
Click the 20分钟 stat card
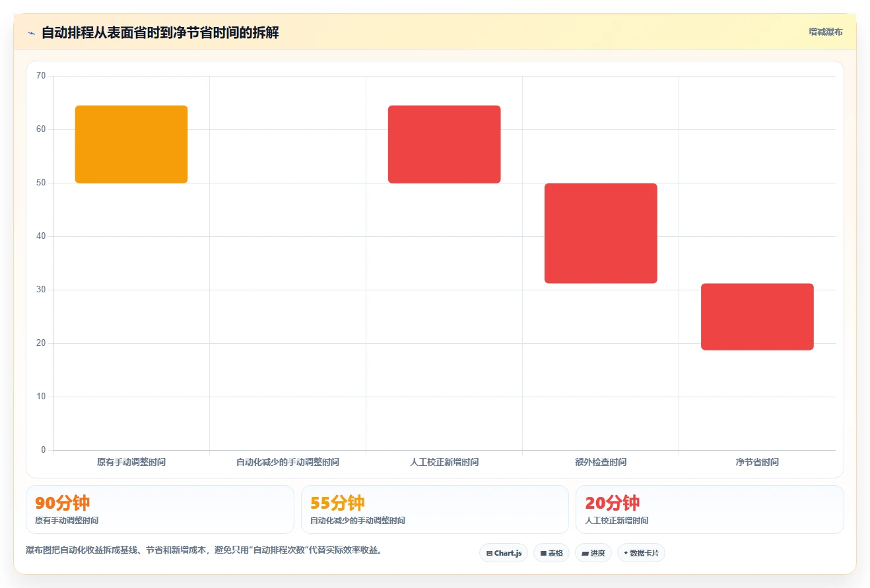(710, 509)
